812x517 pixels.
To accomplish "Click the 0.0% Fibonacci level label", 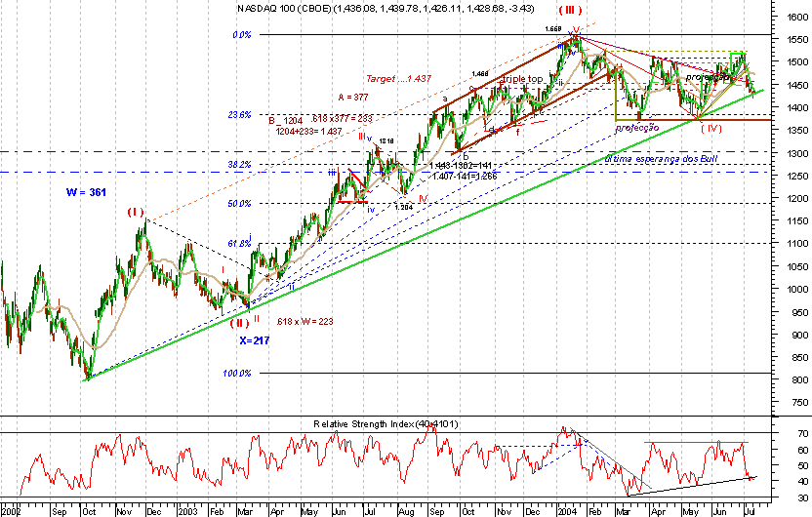I will tap(242, 35).
